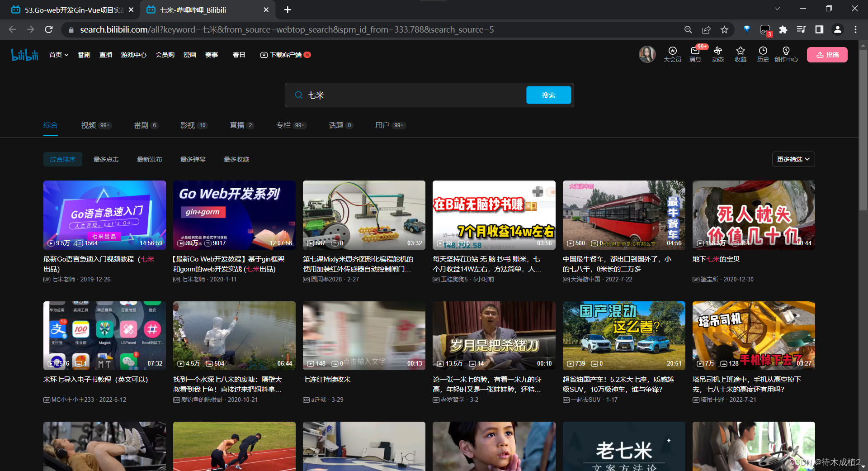Sort by 最多收藏
The image size is (868, 471).
coord(236,159)
